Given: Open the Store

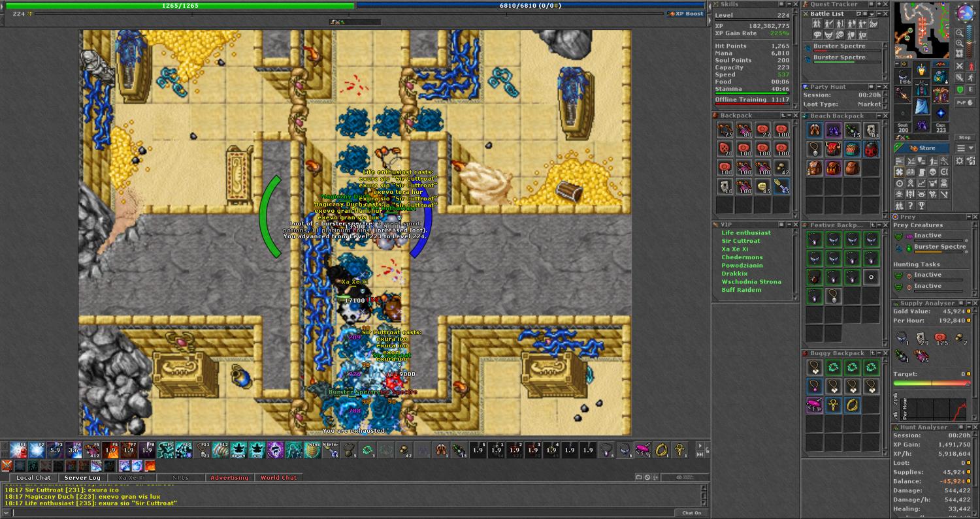Looking at the screenshot, I should coord(922,148).
